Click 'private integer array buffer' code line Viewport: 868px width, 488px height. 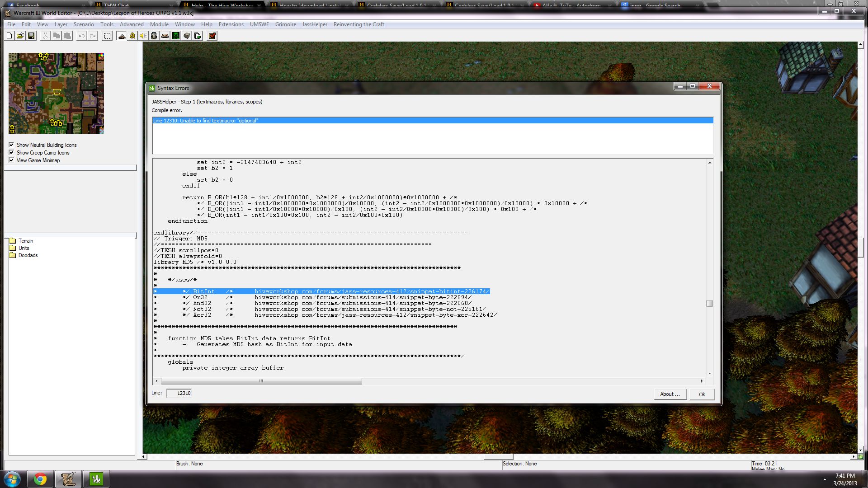[233, 368]
